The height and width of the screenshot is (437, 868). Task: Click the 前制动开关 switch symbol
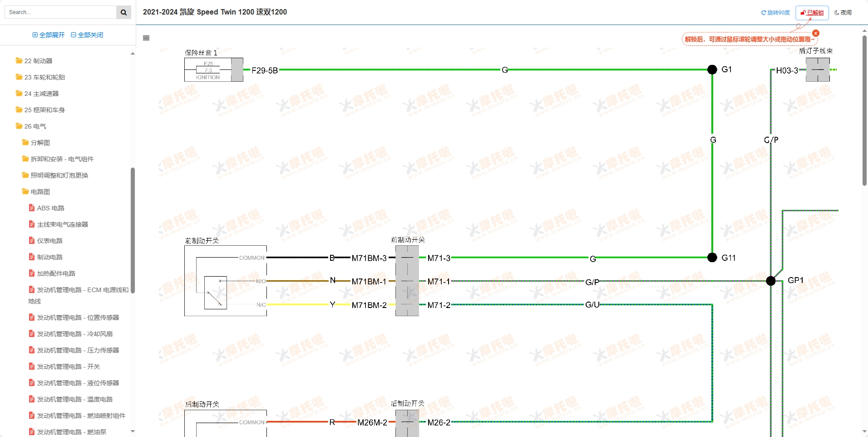click(226, 281)
